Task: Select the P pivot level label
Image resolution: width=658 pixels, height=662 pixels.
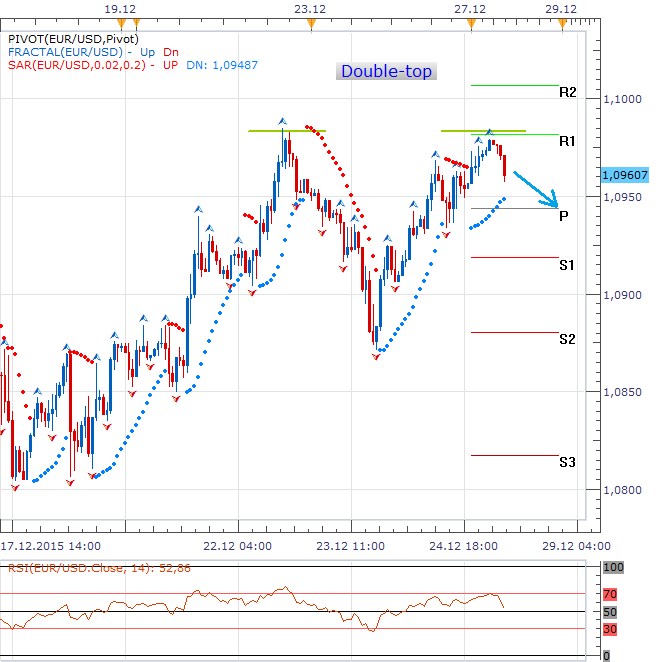Action: [564, 215]
